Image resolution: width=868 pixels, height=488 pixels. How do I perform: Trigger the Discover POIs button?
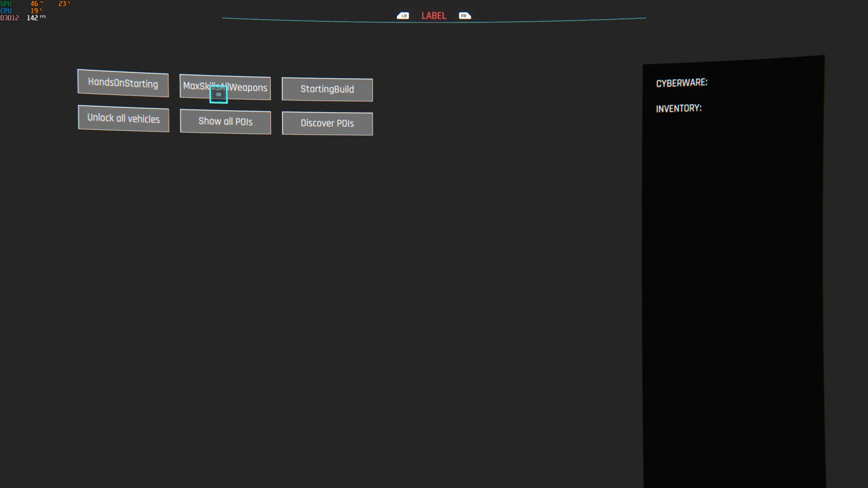327,123
